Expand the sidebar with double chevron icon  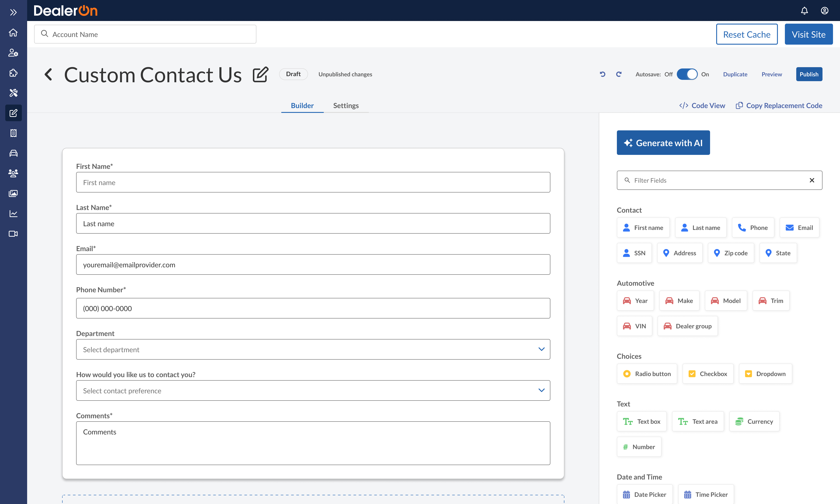click(x=13, y=12)
